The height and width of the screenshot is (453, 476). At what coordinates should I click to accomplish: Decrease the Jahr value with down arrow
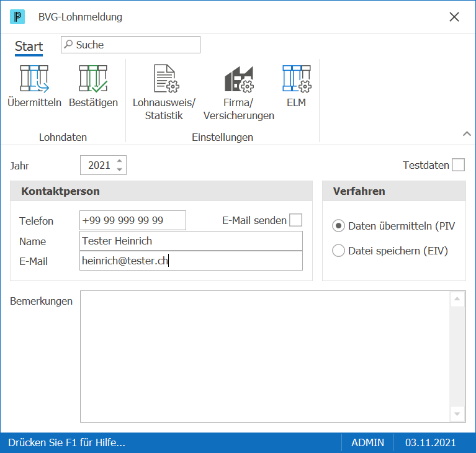[120, 169]
